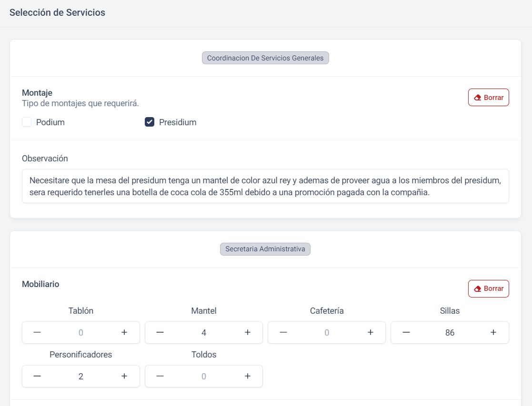Select the Coordinacion De Servicios Generales badge
This screenshot has width=532, height=406.
click(x=265, y=58)
